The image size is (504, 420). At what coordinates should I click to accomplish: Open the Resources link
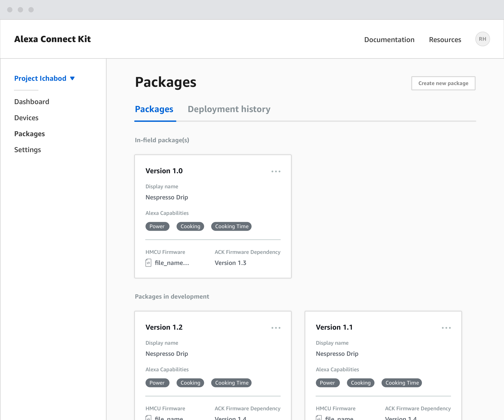445,39
